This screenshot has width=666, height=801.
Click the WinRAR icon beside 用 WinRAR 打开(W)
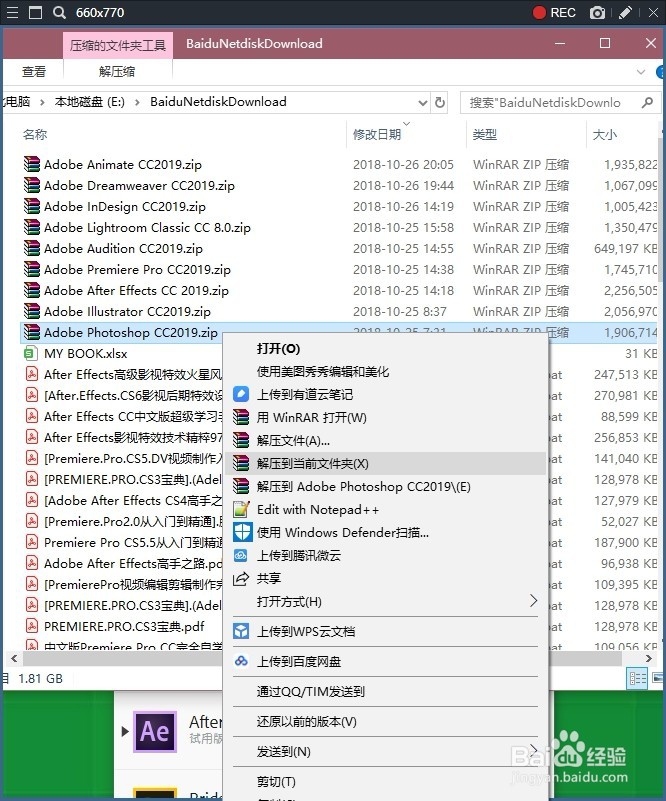tap(241, 417)
